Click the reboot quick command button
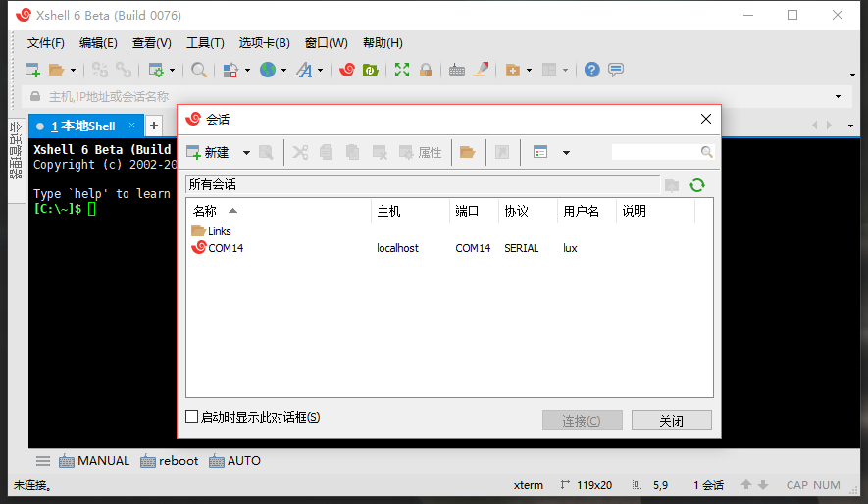Image resolution: width=868 pixels, height=504 pixels. 170,461
